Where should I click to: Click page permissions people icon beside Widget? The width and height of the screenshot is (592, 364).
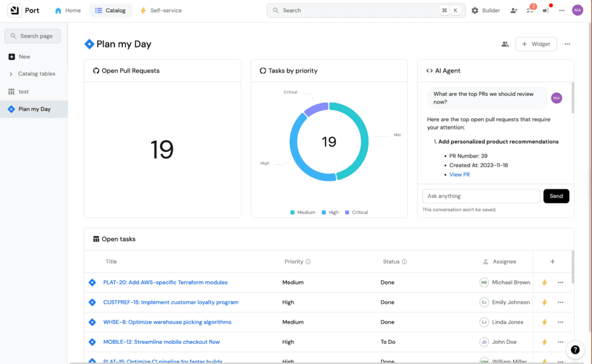[x=505, y=44]
